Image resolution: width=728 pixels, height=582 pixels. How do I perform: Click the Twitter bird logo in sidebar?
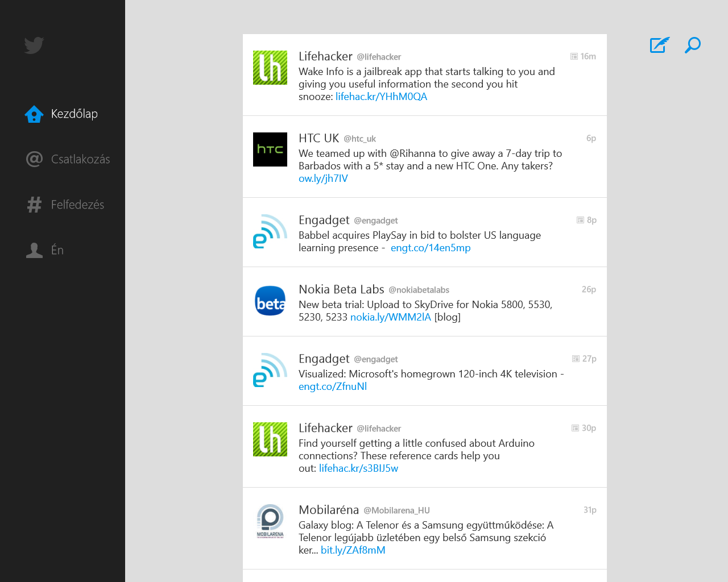(x=34, y=45)
